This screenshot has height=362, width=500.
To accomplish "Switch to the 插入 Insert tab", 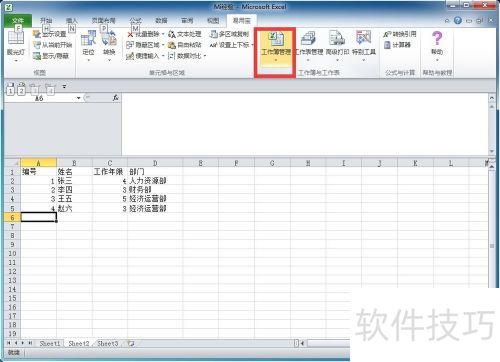I will (x=71, y=21).
